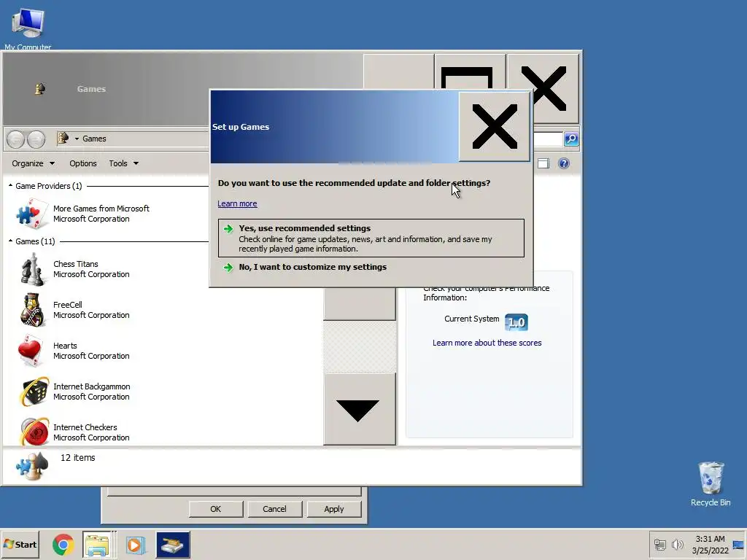Screen dimensions: 747x560
Task: Launch Google Chrome from taskbar
Action: [63, 545]
